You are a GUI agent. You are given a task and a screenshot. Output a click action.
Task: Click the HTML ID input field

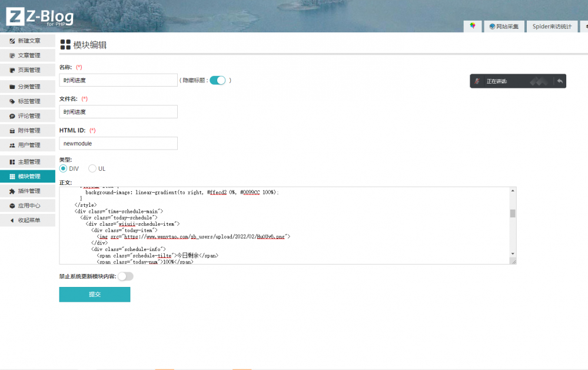point(118,143)
